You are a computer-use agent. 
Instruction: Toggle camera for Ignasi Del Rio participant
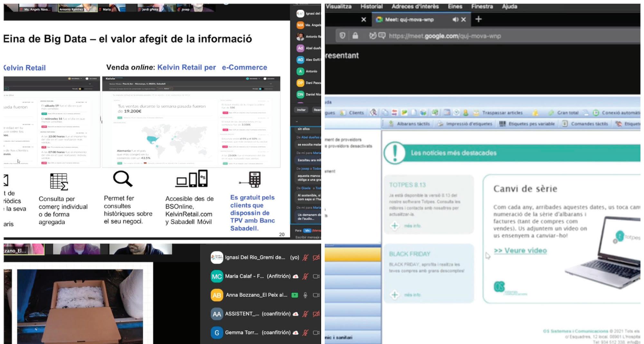316,257
